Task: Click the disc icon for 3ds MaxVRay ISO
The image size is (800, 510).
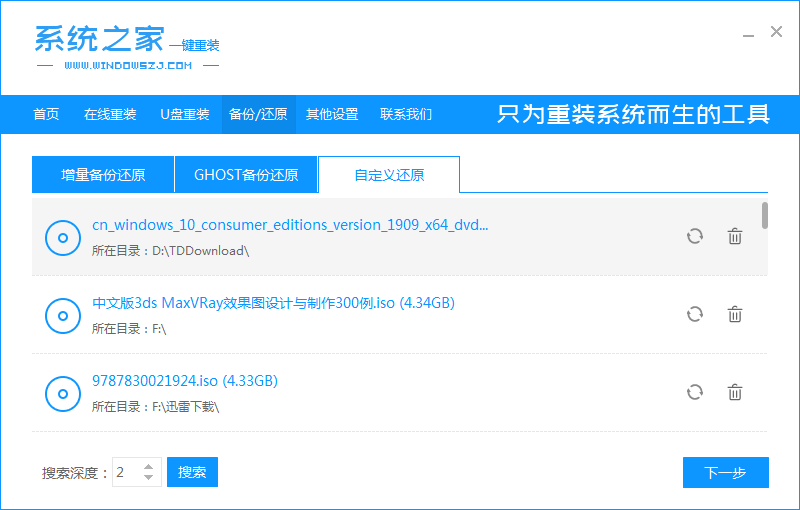Action: pyautogui.click(x=63, y=315)
